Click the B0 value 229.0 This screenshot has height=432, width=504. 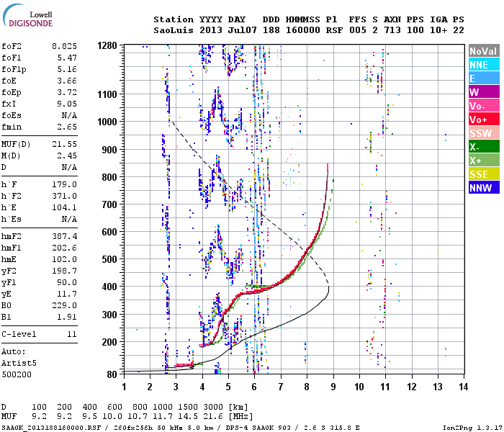tap(64, 306)
